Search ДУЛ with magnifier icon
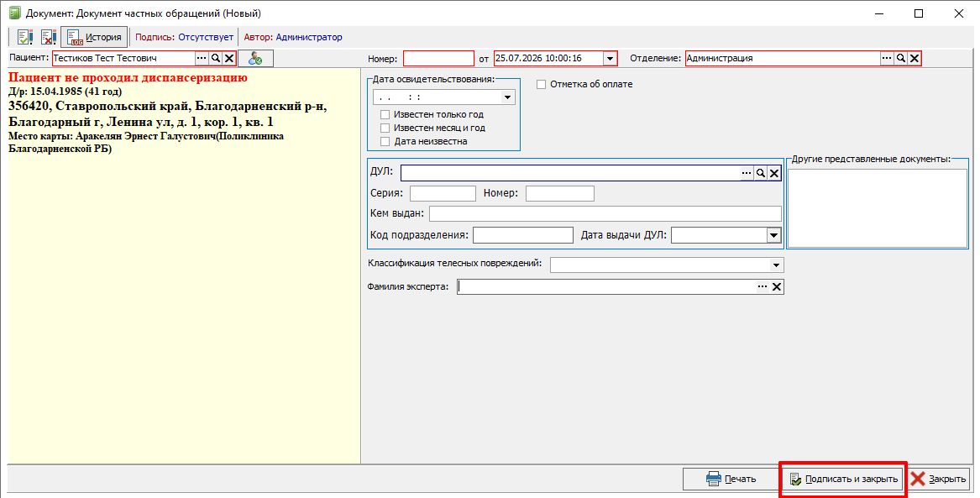Viewport: 980px width, 498px height. [x=761, y=173]
